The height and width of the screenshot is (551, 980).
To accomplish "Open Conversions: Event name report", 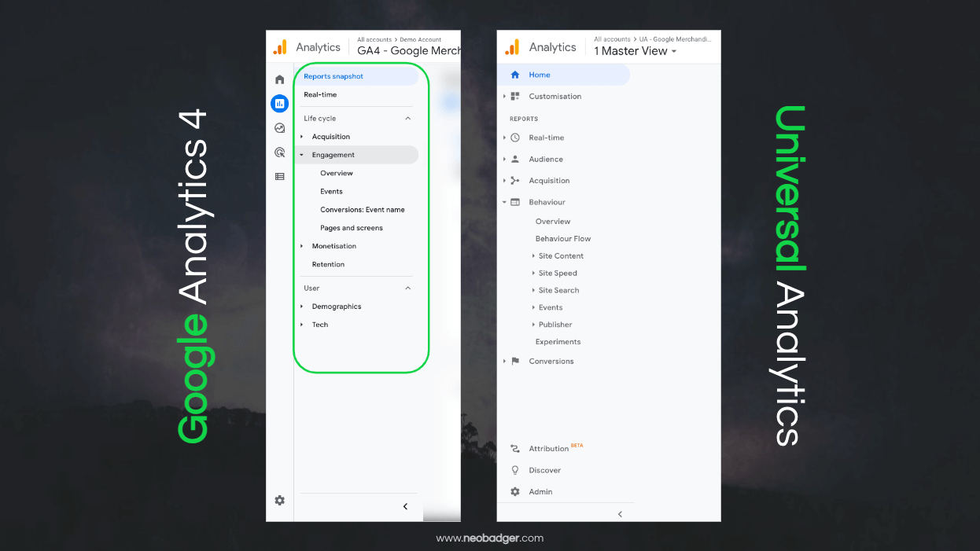I will pos(363,210).
